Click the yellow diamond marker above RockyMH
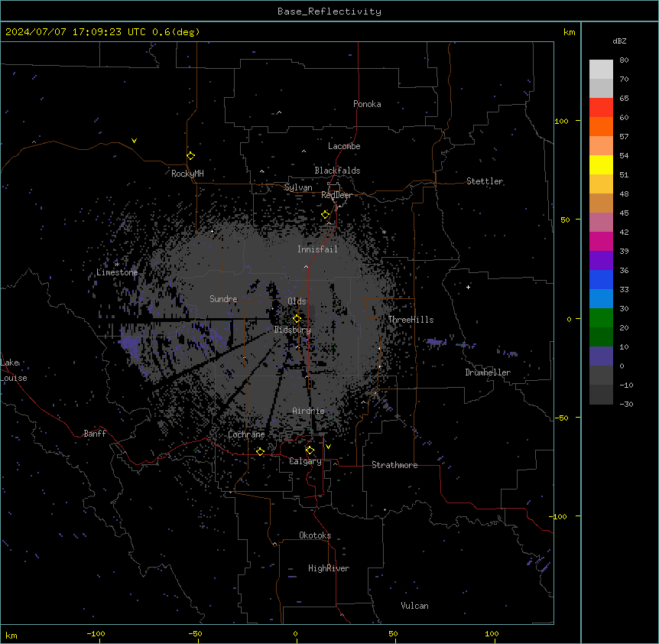This screenshot has width=659, height=644. tap(191, 156)
